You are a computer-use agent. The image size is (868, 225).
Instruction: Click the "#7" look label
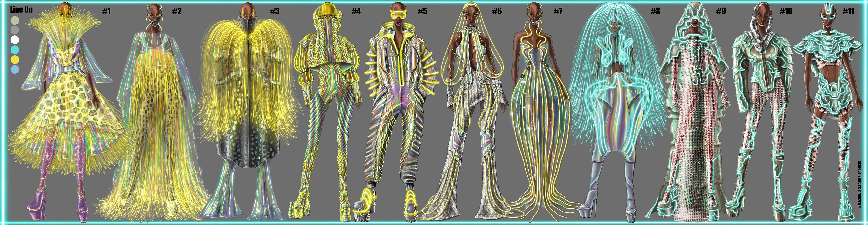point(558,11)
